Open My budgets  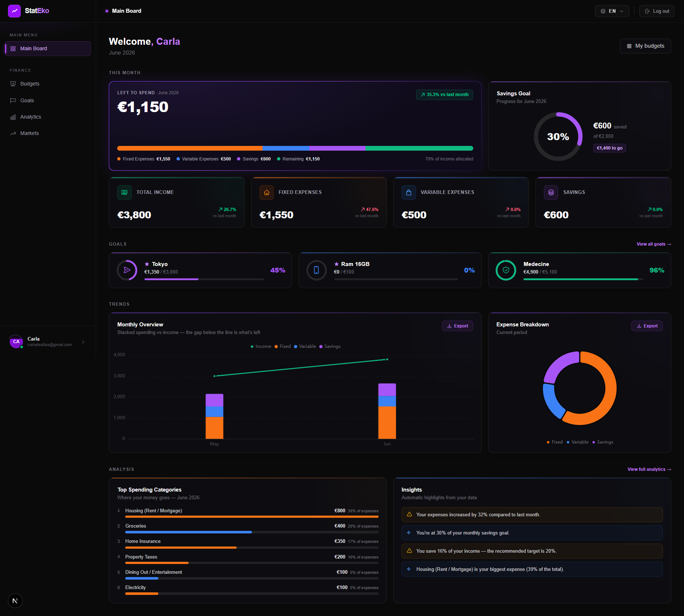(x=645, y=46)
